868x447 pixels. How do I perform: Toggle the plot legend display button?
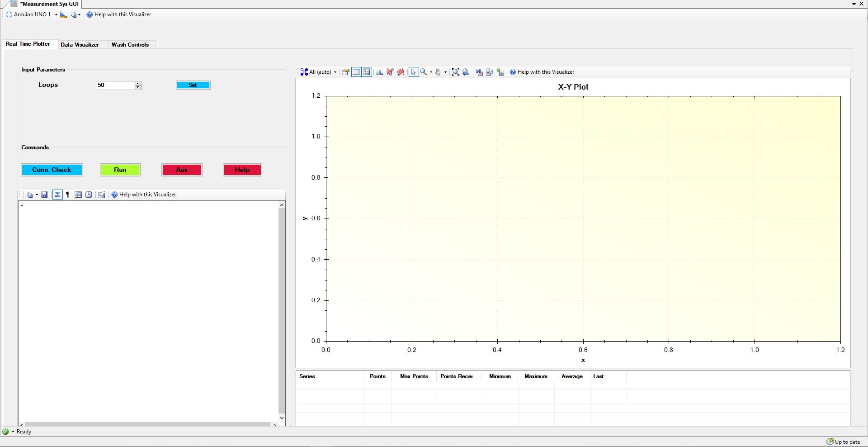pos(367,72)
